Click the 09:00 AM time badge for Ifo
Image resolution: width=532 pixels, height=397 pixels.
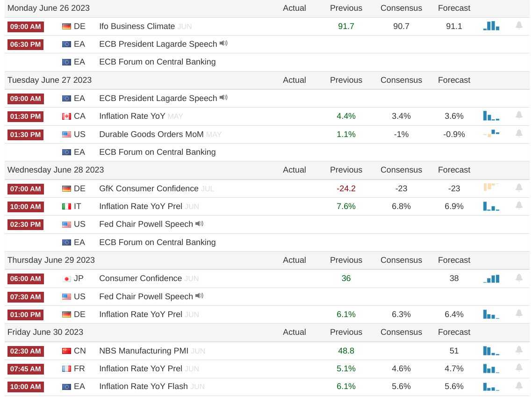(25, 27)
